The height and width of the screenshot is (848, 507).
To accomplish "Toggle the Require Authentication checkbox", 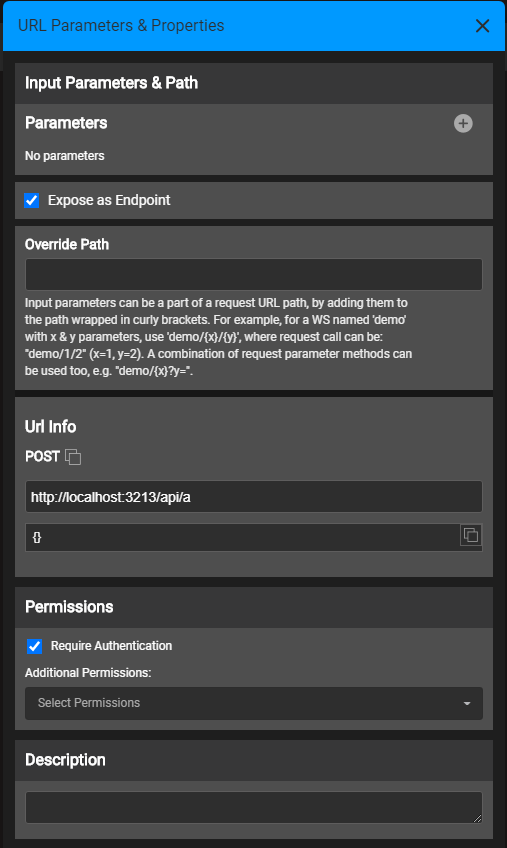I will click(x=34, y=646).
